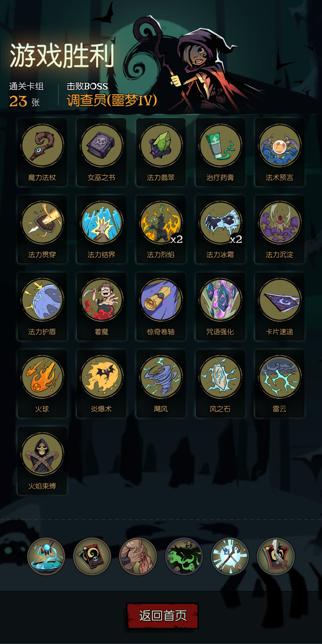This screenshot has height=644, width=322.
Task: Tap the 法力翡翠 gem card
Action: coord(161,152)
